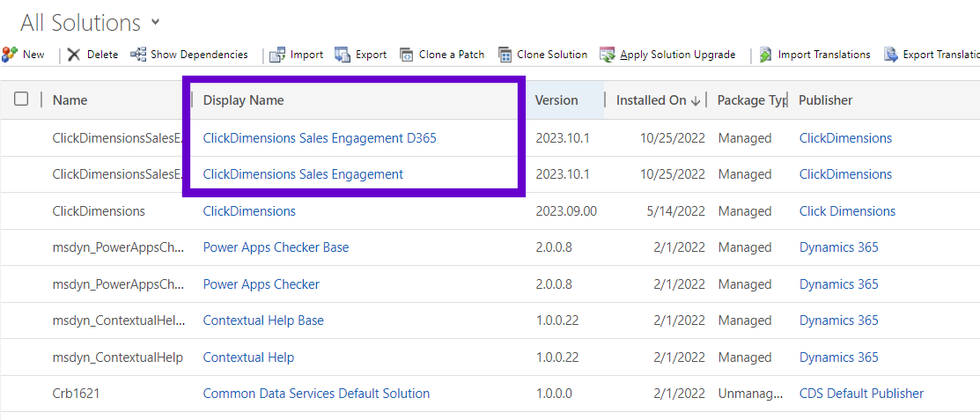
Task: Click the Export label in toolbar
Action: tap(372, 55)
